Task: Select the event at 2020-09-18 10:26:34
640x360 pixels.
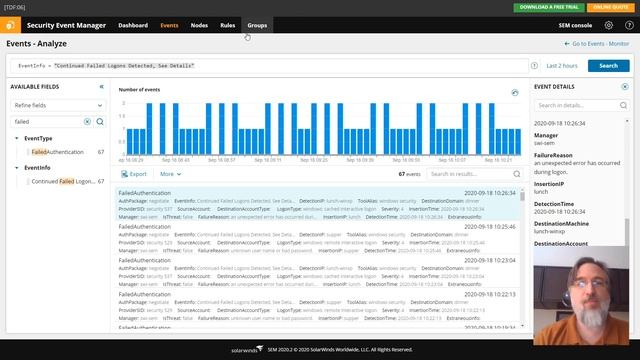Action: click(x=317, y=204)
